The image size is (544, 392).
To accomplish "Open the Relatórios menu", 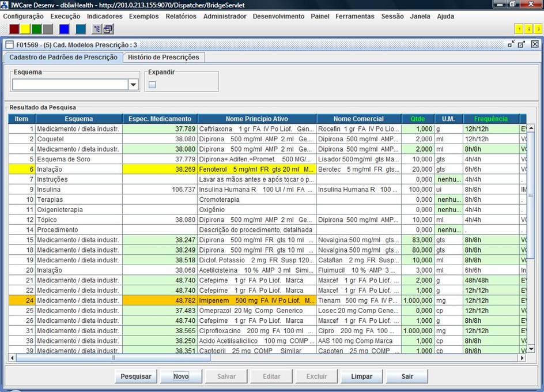I will (180, 16).
